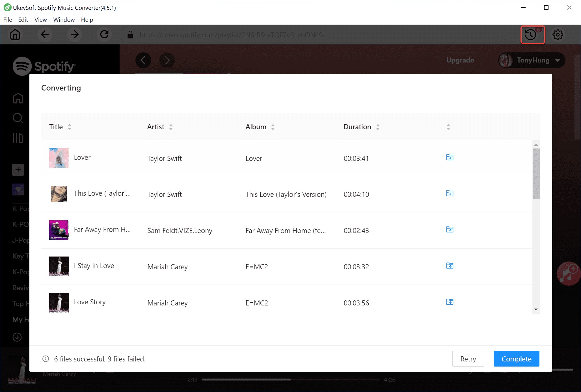The image size is (581, 392).
Task: Click the search icon in sidebar
Action: (18, 118)
